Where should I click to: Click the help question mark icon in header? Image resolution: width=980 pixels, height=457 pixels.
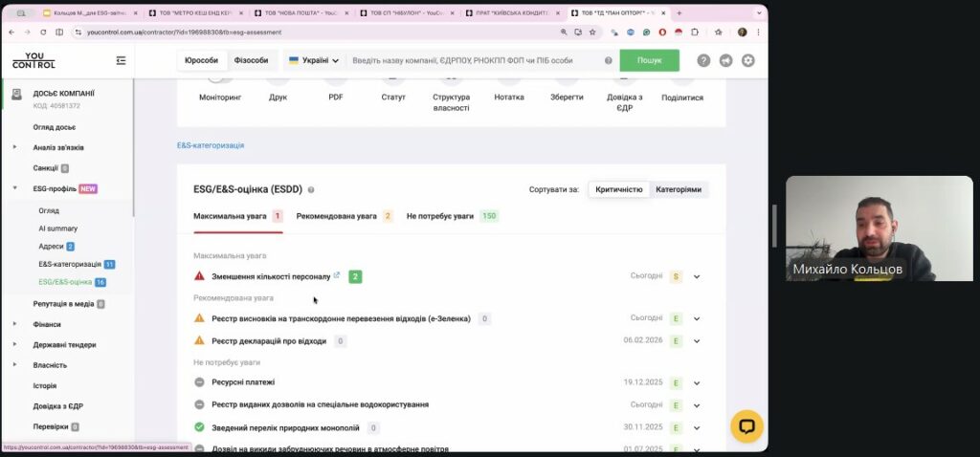703,60
